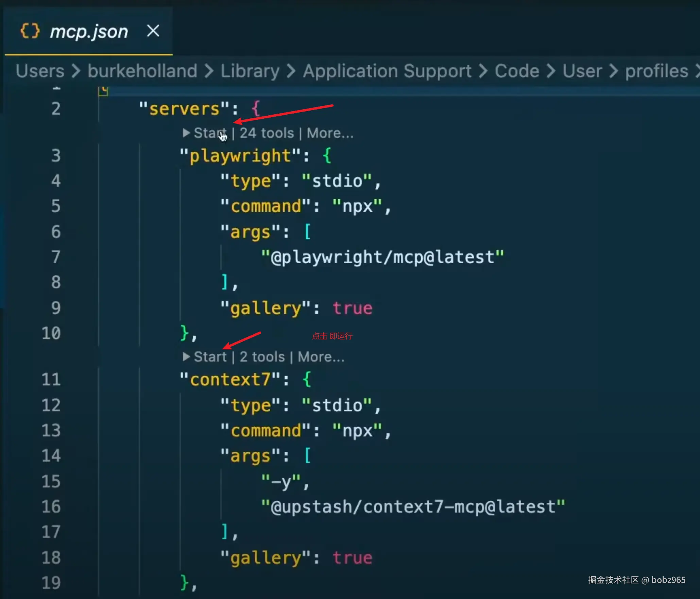The image size is (700, 599).
Task: Open the Library breadcrumb segment
Action: tap(250, 71)
